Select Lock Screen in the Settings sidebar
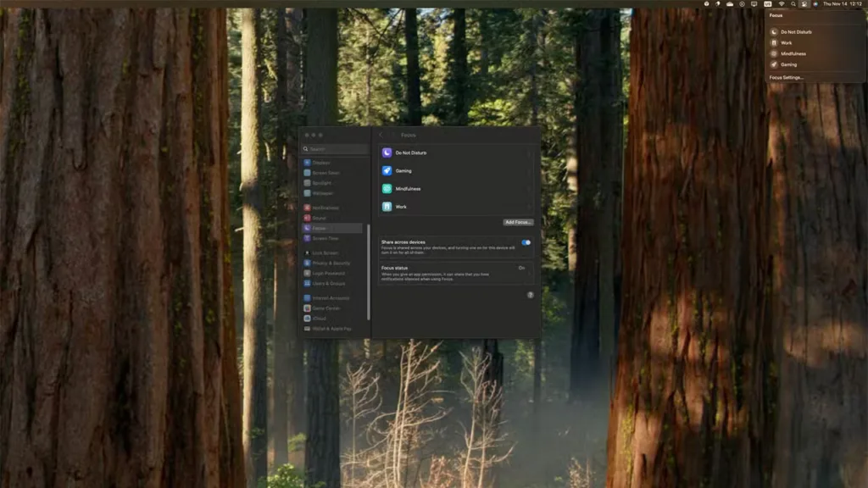Screen dimensions: 868x488 point(332,252)
